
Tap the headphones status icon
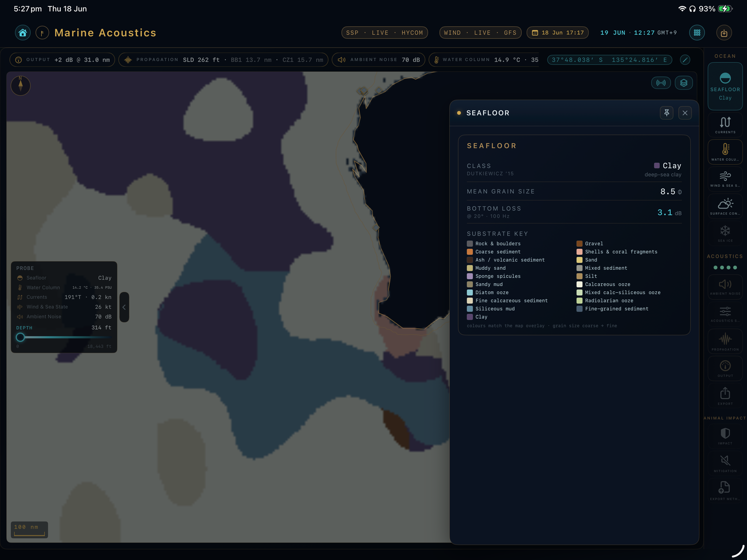692,9
